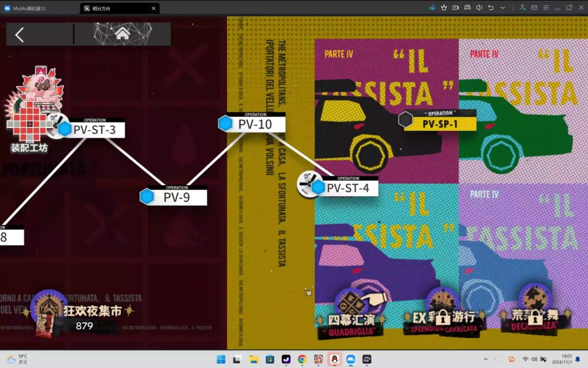588x368 pixels.
Task: Open the MuMu mail messages icon
Action: [534, 8]
